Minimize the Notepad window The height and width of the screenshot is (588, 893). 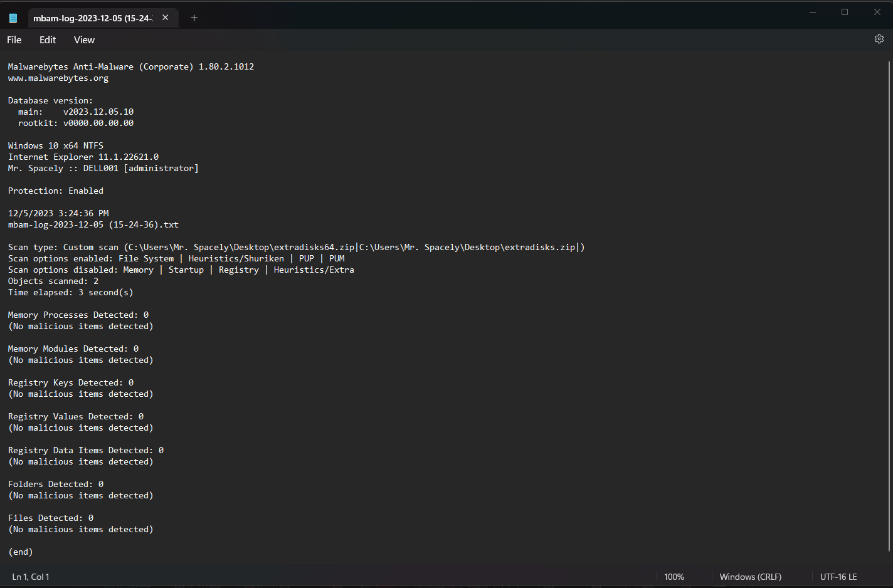click(x=813, y=12)
